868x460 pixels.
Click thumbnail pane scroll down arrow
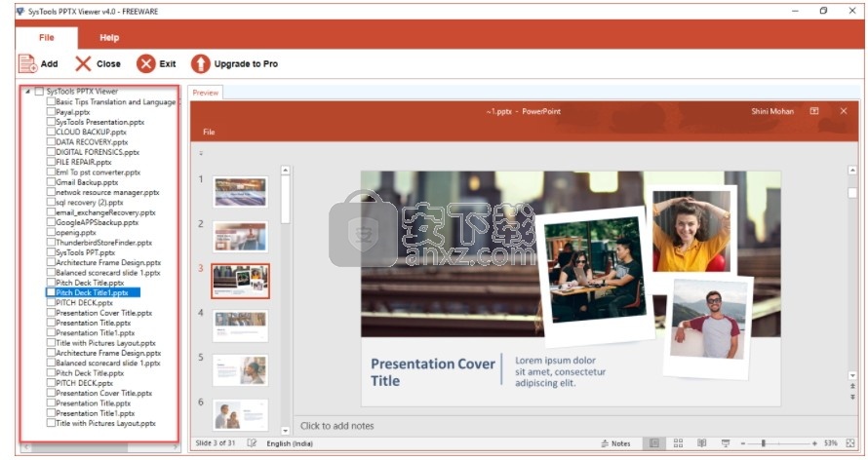pyautogui.click(x=285, y=430)
